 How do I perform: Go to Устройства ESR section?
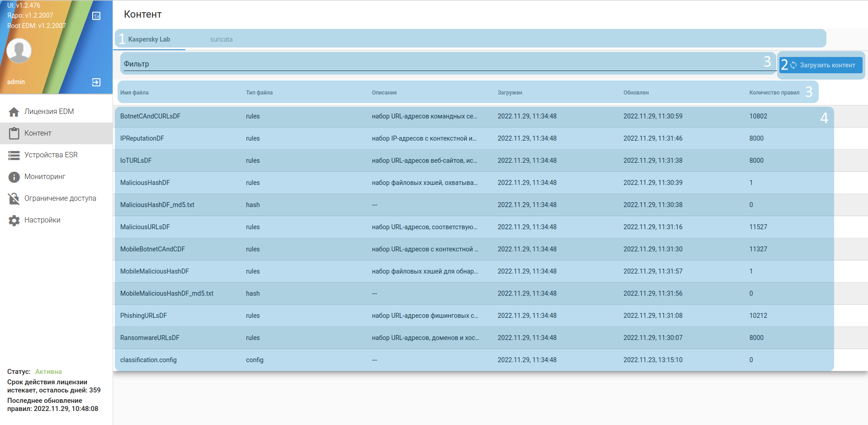(x=57, y=155)
